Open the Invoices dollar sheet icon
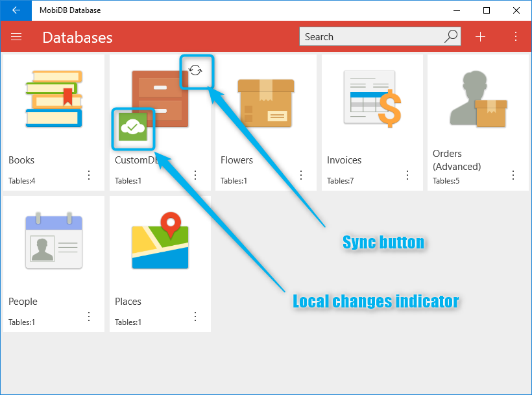 pos(372,99)
